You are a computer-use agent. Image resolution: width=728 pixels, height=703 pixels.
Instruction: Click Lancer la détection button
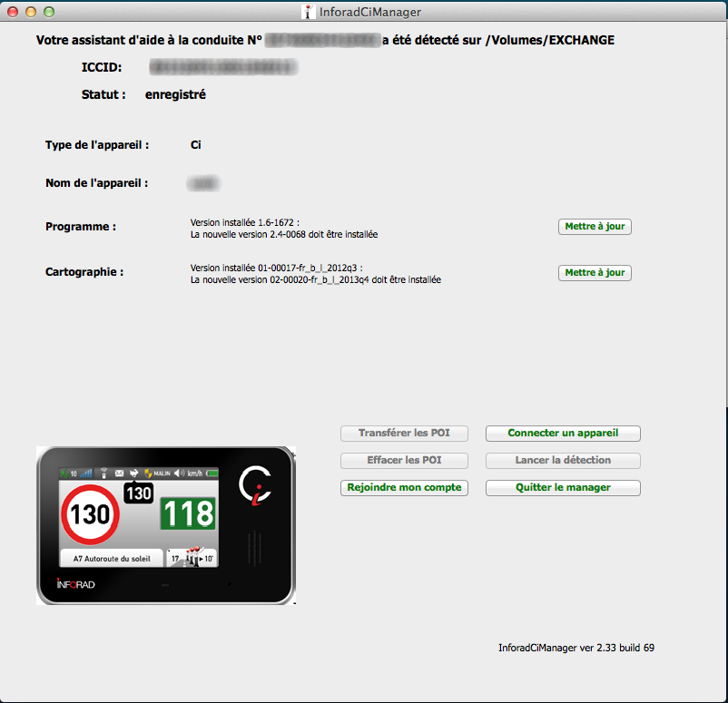point(563,460)
